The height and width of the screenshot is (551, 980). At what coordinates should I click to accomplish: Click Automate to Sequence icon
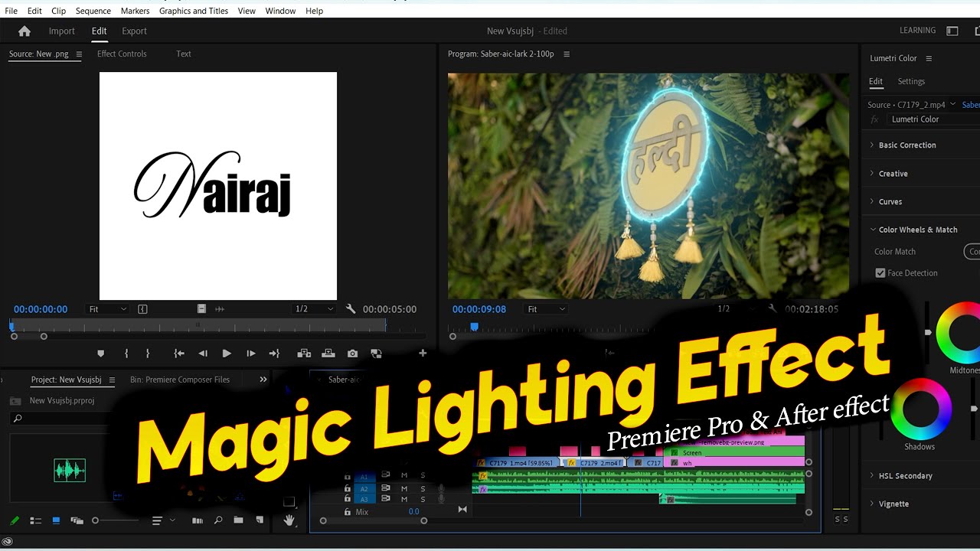pyautogui.click(x=198, y=520)
